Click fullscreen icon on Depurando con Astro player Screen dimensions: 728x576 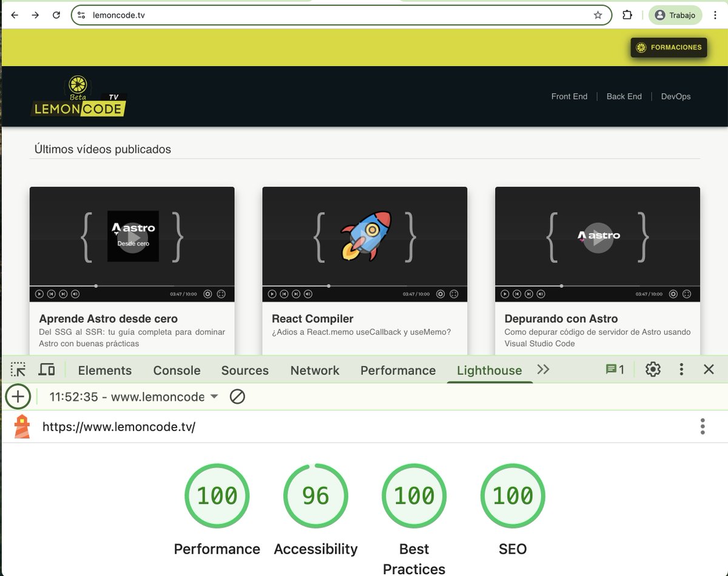(687, 294)
